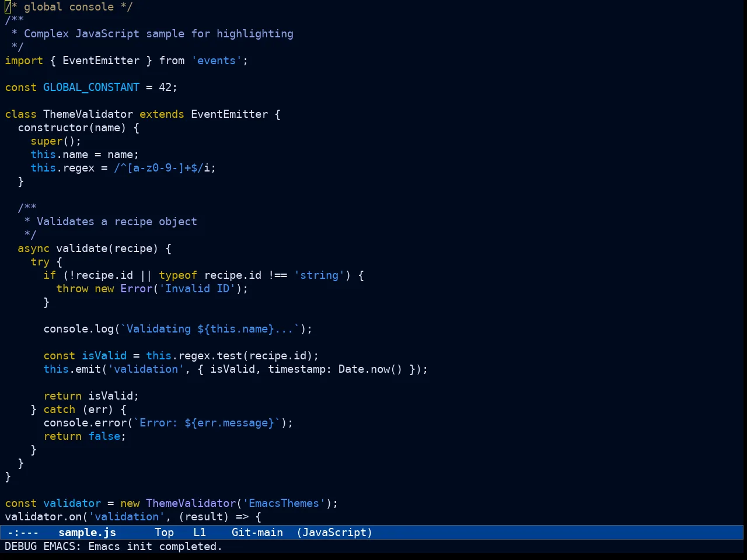The width and height of the screenshot is (747, 560).
Task: Click the 'isValid' variable declaration
Action: coord(104,356)
